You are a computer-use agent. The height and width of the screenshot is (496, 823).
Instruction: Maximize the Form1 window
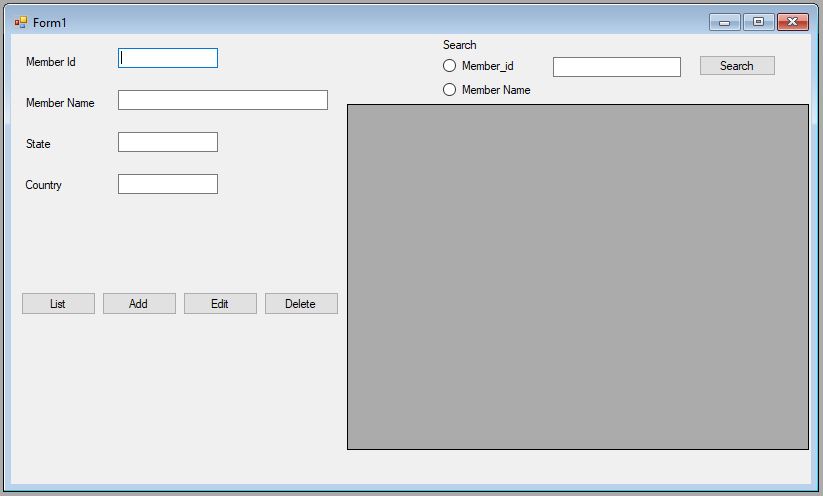point(758,22)
